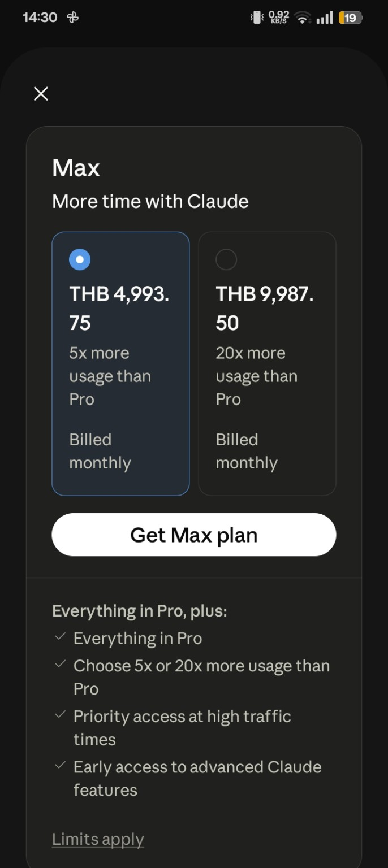Open the Limits apply link
The width and height of the screenshot is (388, 868).
[x=98, y=839]
